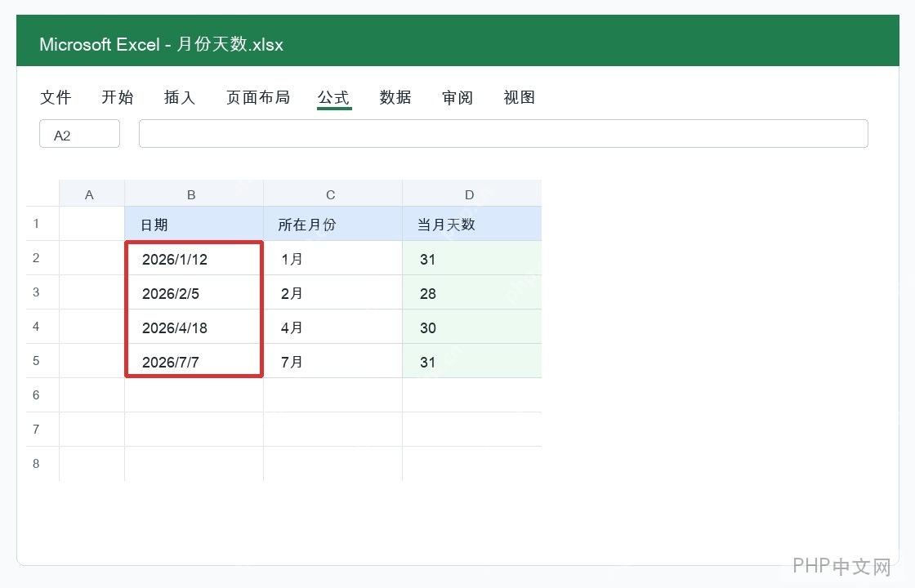915x588 pixels.
Task: Select the 页面布局 tab
Action: (258, 97)
